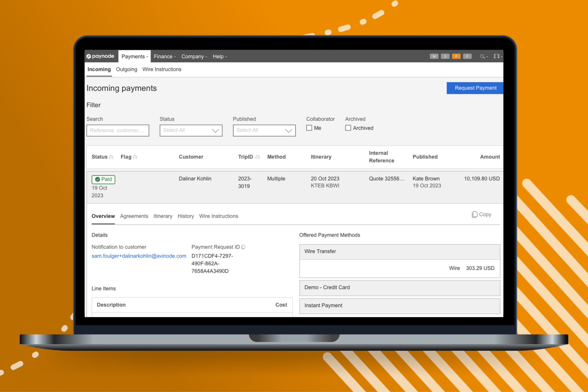This screenshot has width=588, height=392.
Task: Click the M badge icon
Action: click(x=434, y=56)
